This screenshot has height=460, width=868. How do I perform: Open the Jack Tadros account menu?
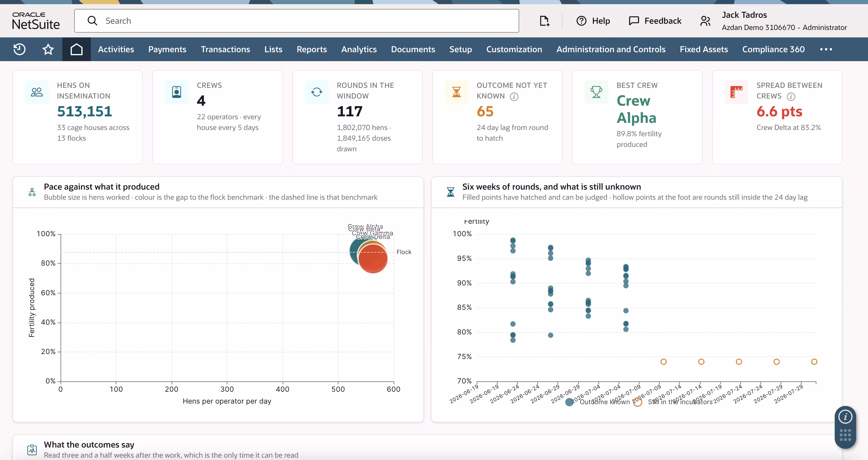(784, 21)
